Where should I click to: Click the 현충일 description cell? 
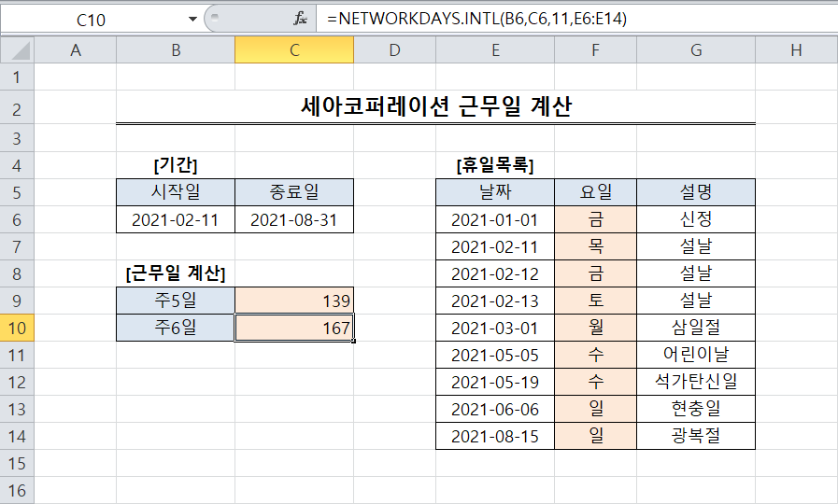point(696,409)
